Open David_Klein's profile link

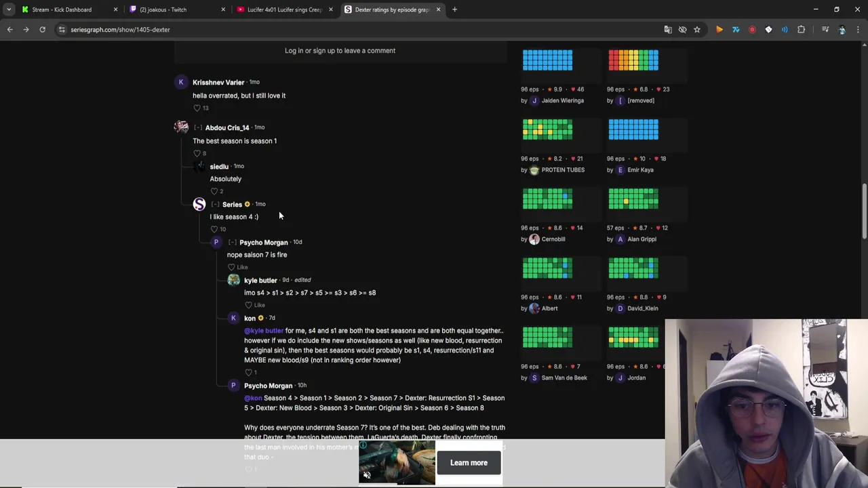coord(642,308)
